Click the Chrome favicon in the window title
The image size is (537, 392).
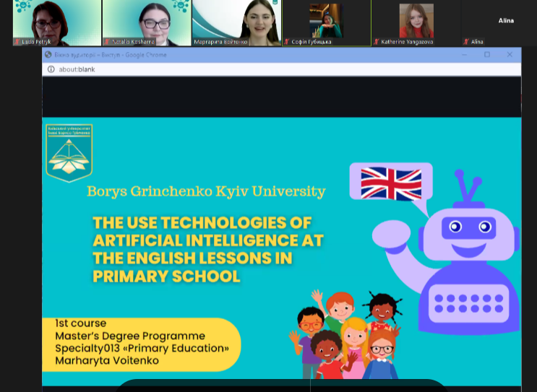click(48, 55)
